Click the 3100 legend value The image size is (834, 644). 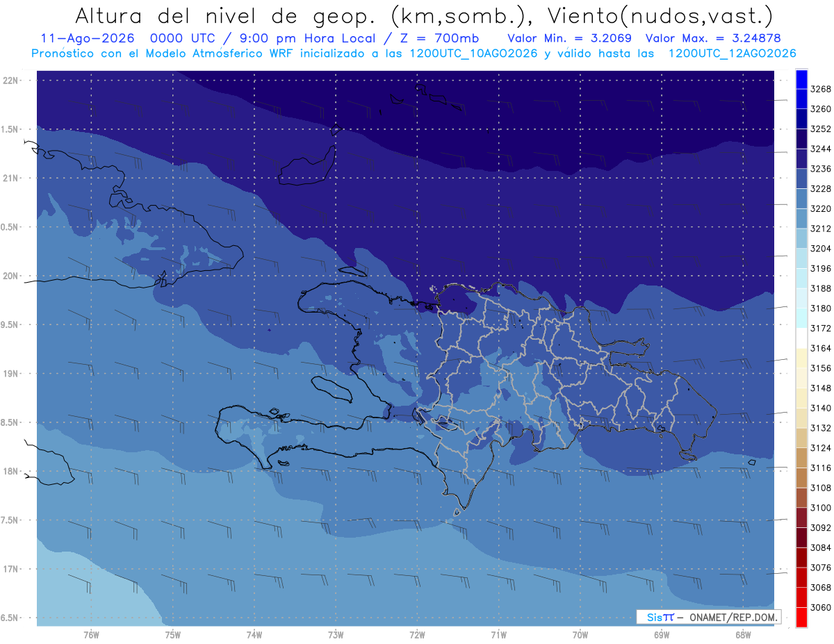pos(821,507)
